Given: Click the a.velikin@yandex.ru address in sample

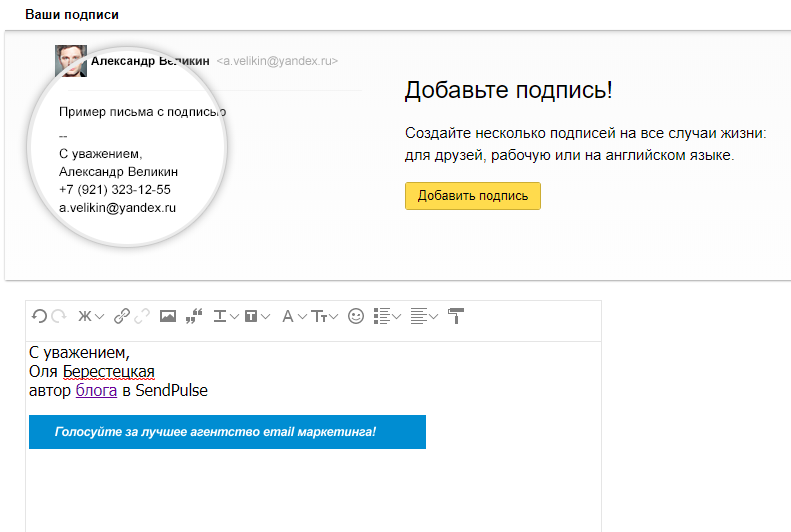Looking at the screenshot, I should [x=117, y=207].
